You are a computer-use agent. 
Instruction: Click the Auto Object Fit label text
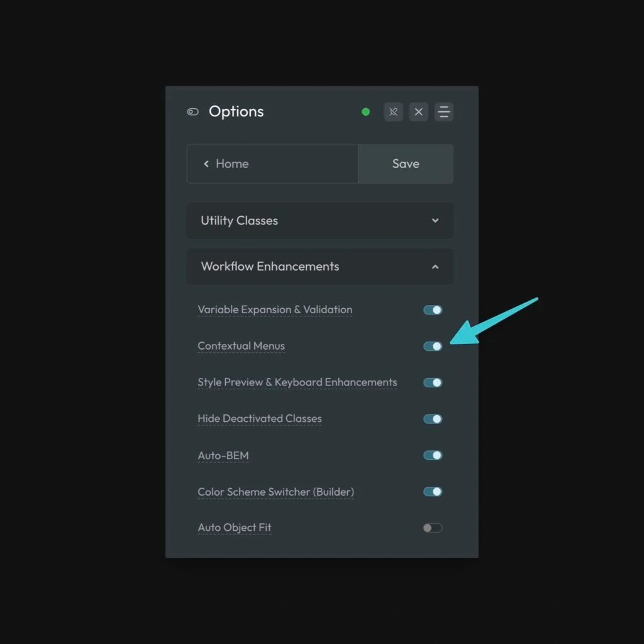[234, 528]
